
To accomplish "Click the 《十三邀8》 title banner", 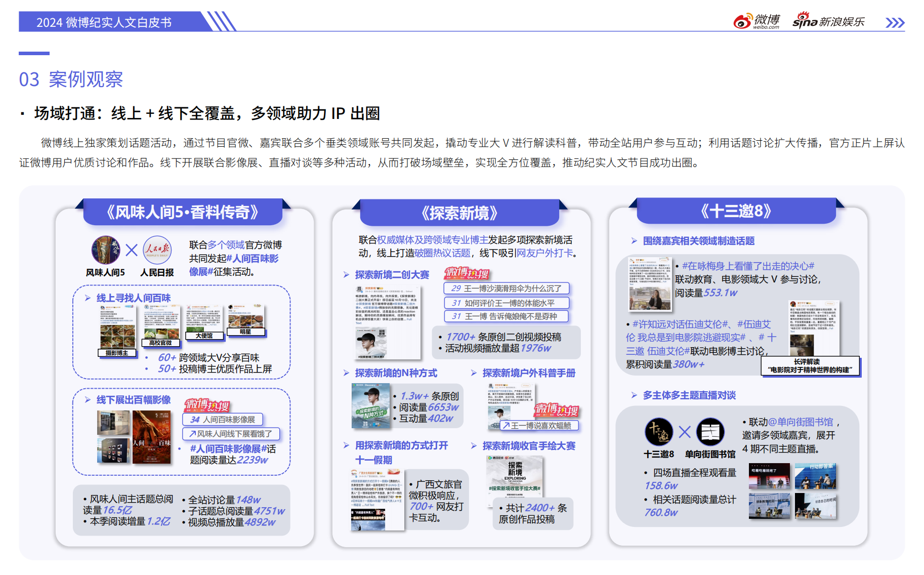I will [x=736, y=211].
